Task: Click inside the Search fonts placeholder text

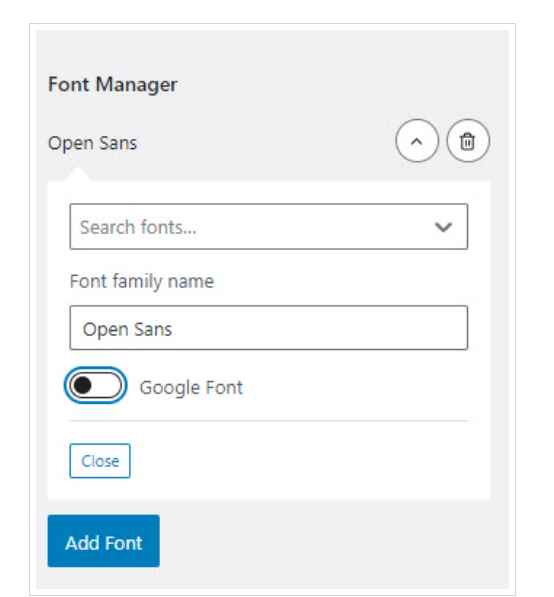Action: 138,227
